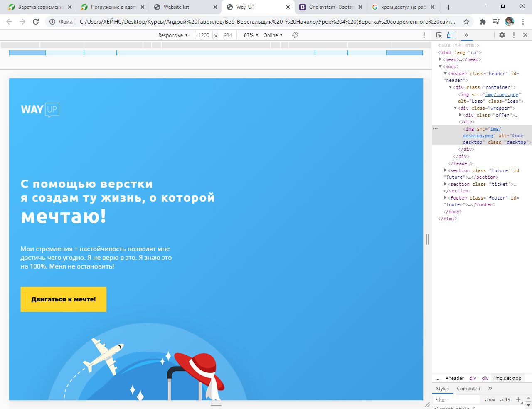Viewport: 532px width, 409px height.
Task: Open DevTools customize three-dot menu
Action: [x=514, y=35]
